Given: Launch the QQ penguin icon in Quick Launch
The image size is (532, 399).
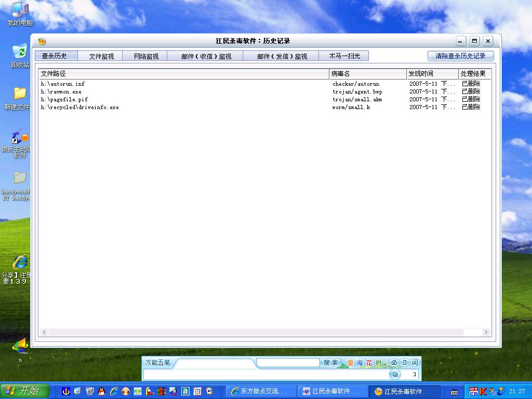Looking at the screenshot, I should (101, 391).
